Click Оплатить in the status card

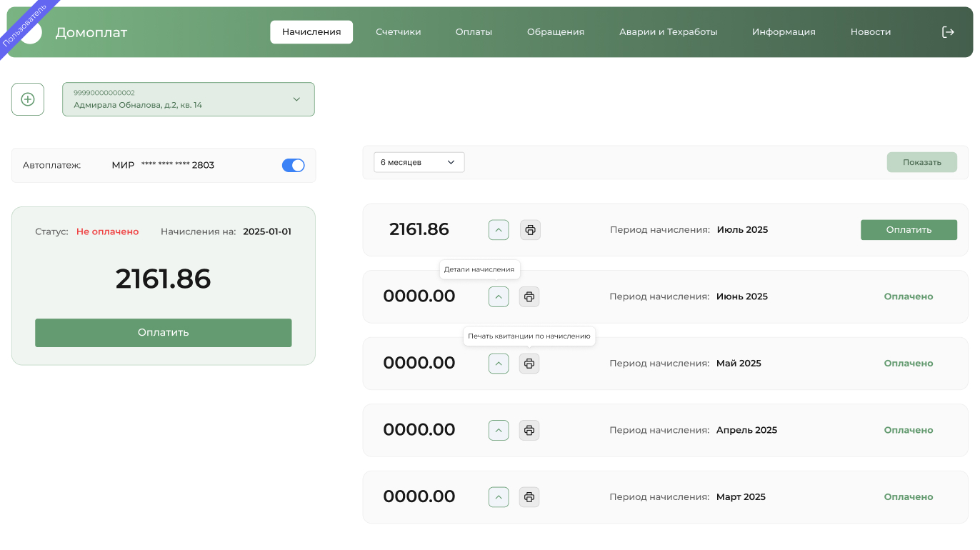click(164, 333)
